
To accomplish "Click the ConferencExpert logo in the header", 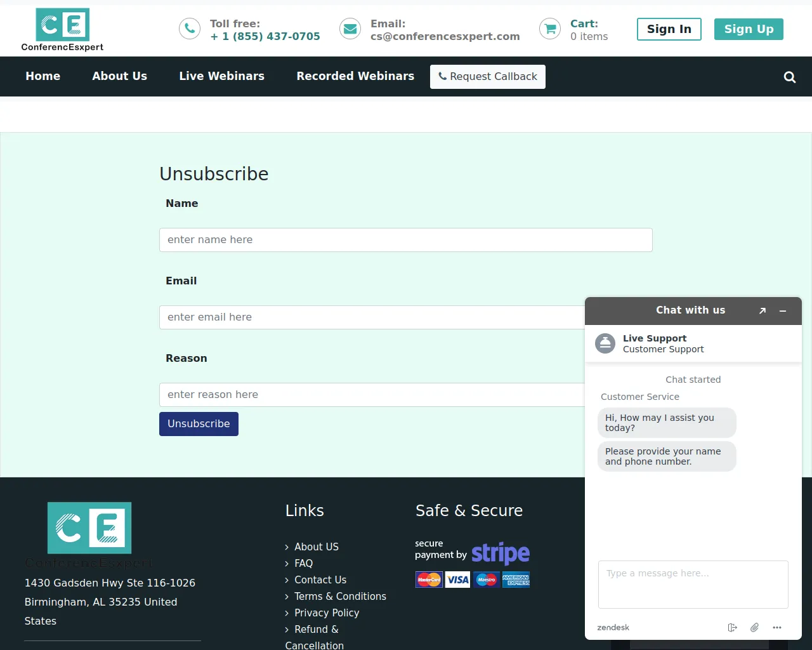I will pos(62,29).
